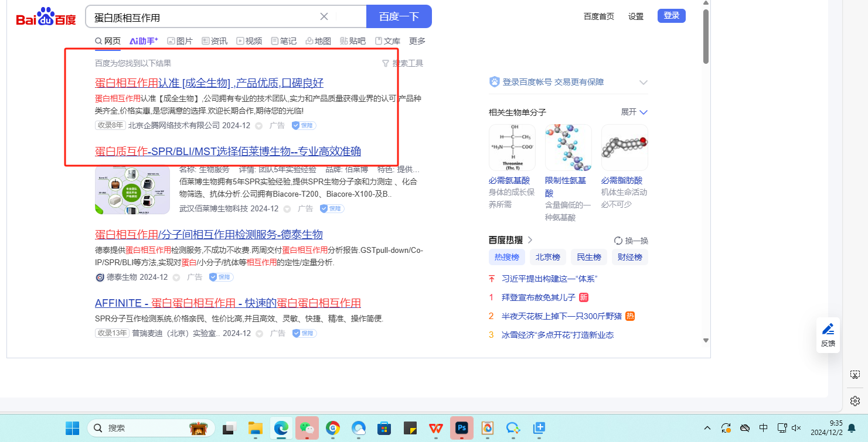Click the 必需氨基酸 Threonine molecule thumbnail
868x442 pixels.
511,148
